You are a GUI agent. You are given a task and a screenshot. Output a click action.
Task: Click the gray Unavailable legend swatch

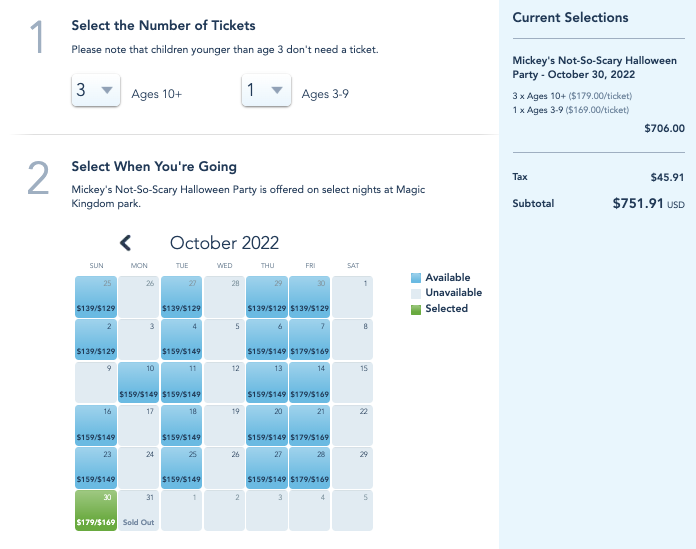click(x=416, y=293)
